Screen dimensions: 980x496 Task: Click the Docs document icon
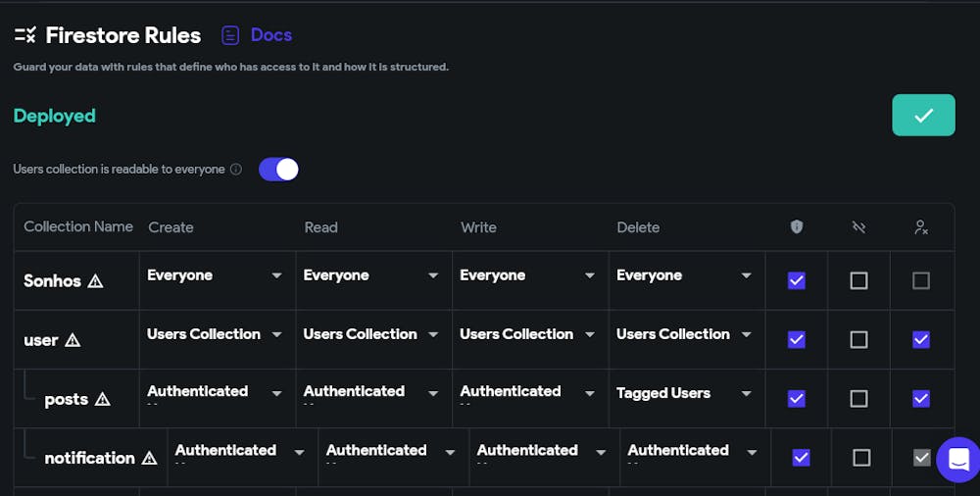230,35
